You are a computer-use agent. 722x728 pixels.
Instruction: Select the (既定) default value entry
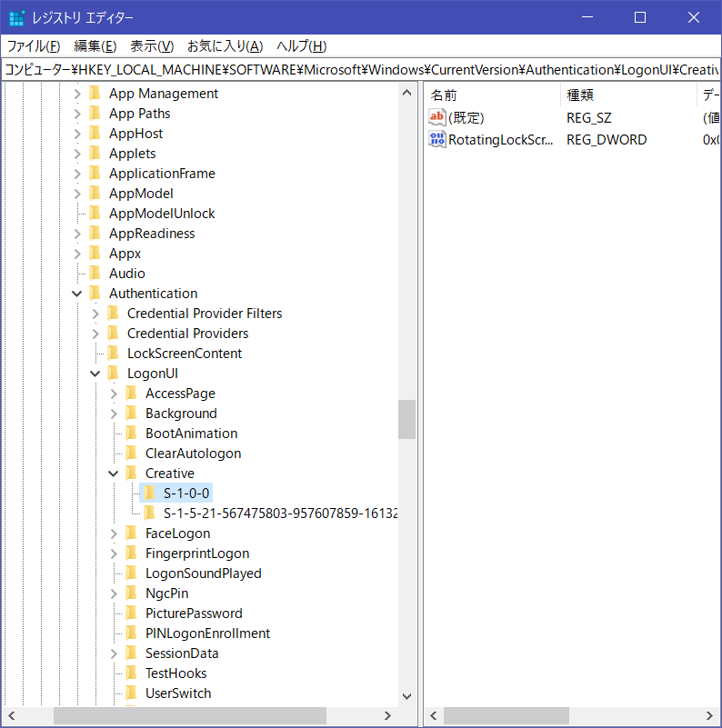[x=466, y=118]
